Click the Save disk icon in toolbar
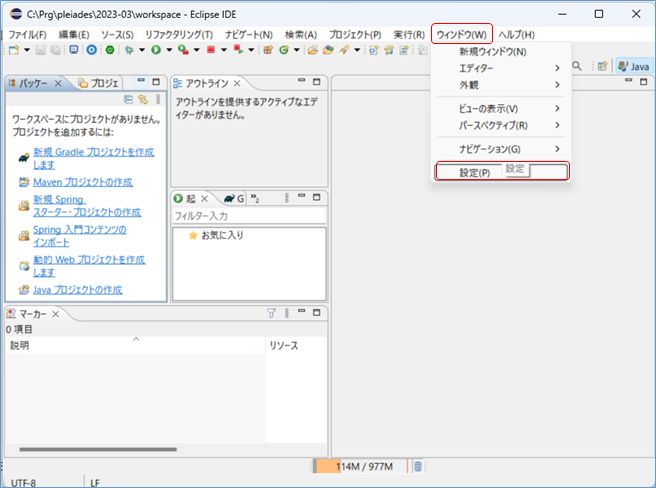Image resolution: width=656 pixels, height=488 pixels. point(41,50)
